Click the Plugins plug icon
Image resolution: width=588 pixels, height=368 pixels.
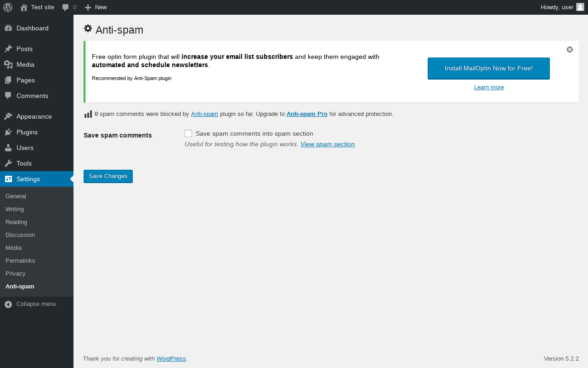tap(8, 132)
